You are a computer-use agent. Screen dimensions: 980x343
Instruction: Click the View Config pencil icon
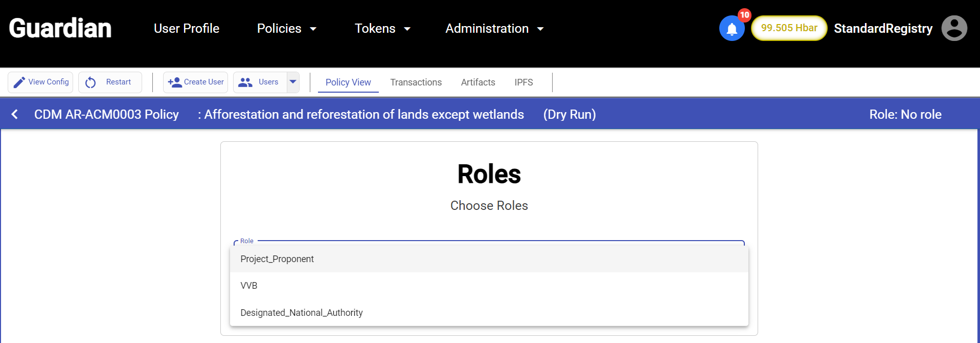click(19, 82)
